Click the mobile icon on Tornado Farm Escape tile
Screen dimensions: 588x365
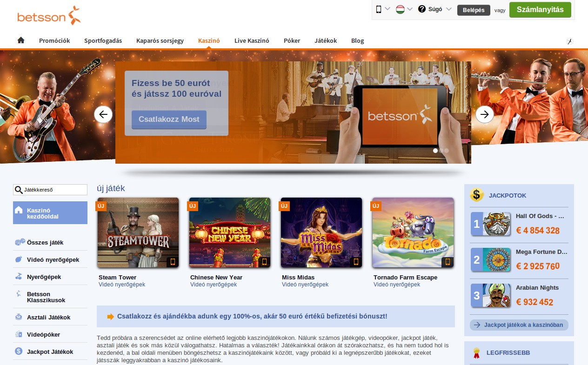(448, 262)
